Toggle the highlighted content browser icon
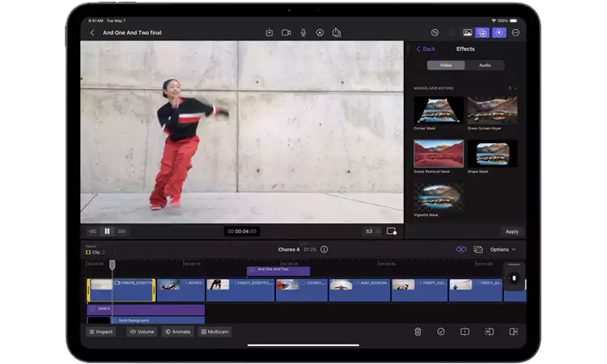The height and width of the screenshot is (364, 607). tap(482, 33)
